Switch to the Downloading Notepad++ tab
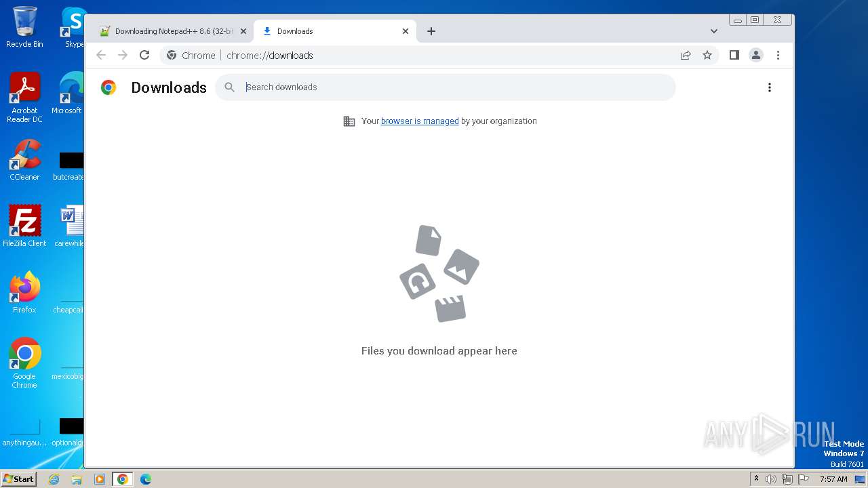Screen dimensions: 868x488 172,31
